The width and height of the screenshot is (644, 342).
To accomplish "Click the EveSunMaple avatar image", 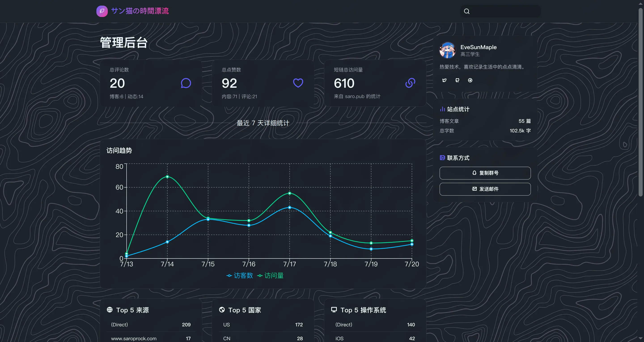I will 448,50.
